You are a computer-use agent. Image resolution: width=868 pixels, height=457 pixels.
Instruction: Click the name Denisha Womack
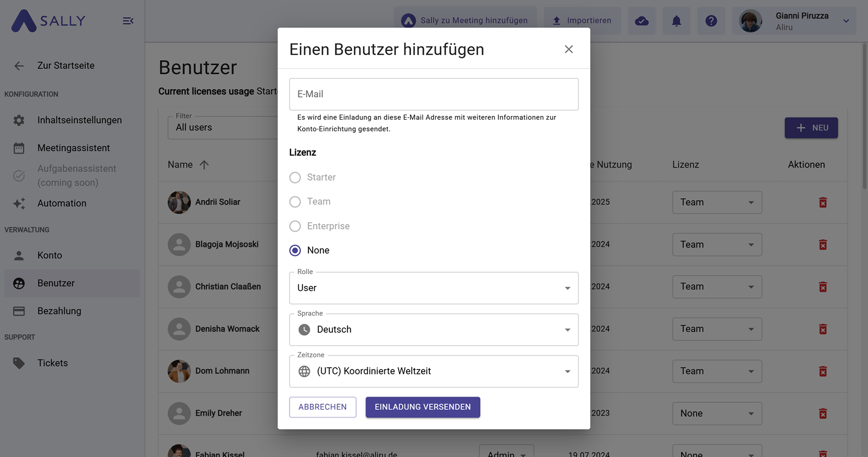point(227,329)
